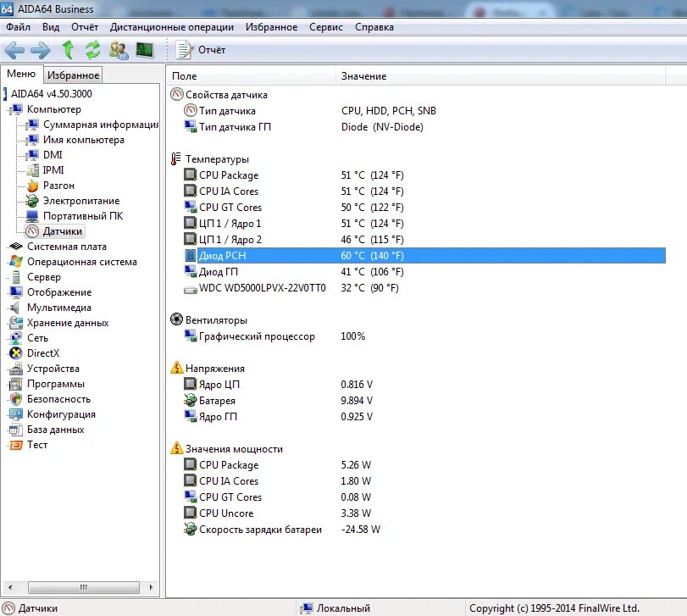The width and height of the screenshot is (687, 616).
Task: Click the Back arrow toolbar icon
Action: tap(14, 50)
